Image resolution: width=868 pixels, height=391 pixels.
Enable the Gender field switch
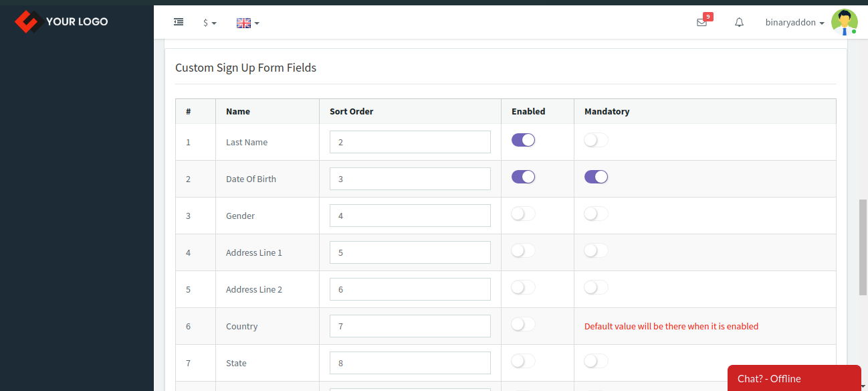(x=523, y=214)
